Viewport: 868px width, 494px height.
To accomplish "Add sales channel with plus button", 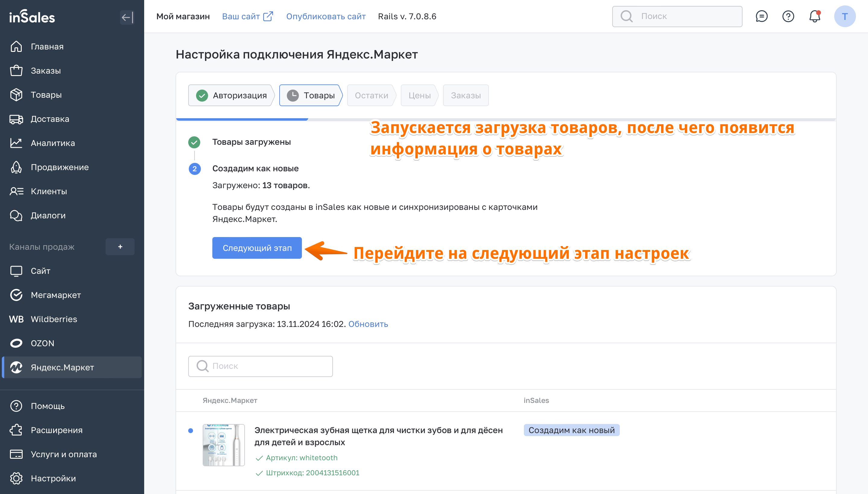I will coord(120,247).
